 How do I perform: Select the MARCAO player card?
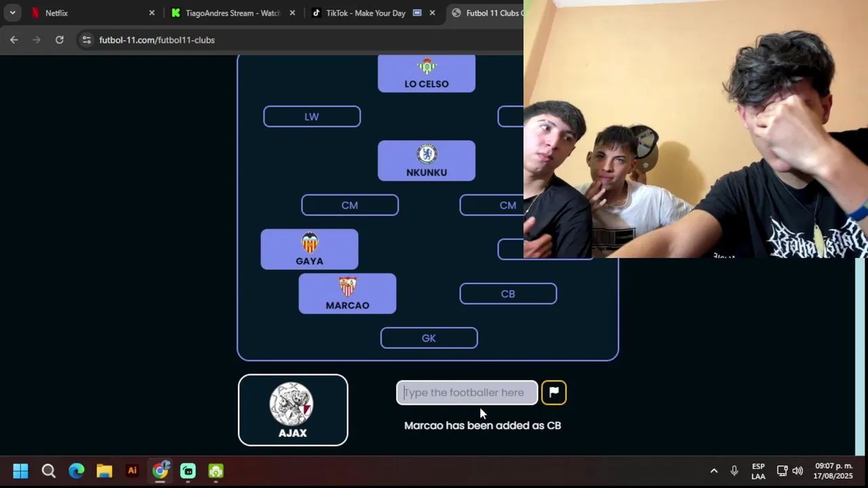347,293
